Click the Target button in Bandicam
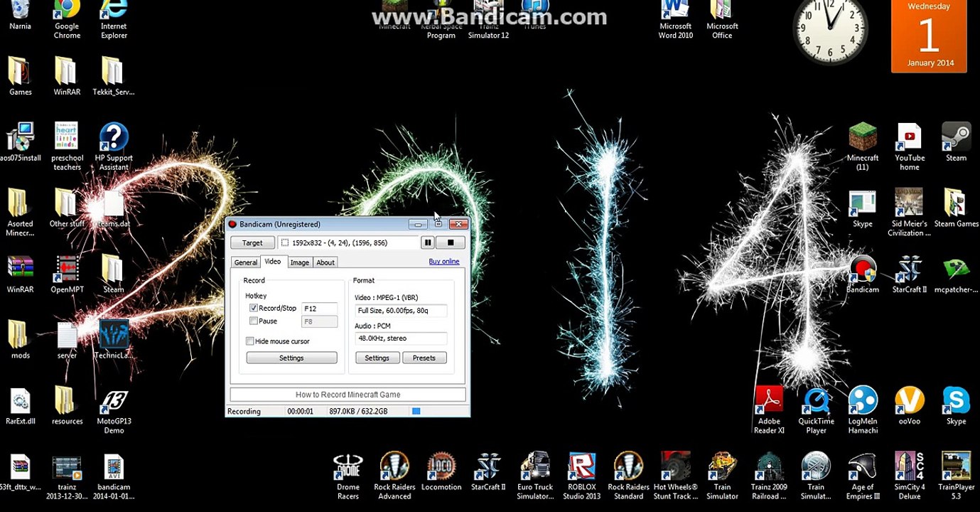The height and width of the screenshot is (512, 980). click(x=252, y=242)
